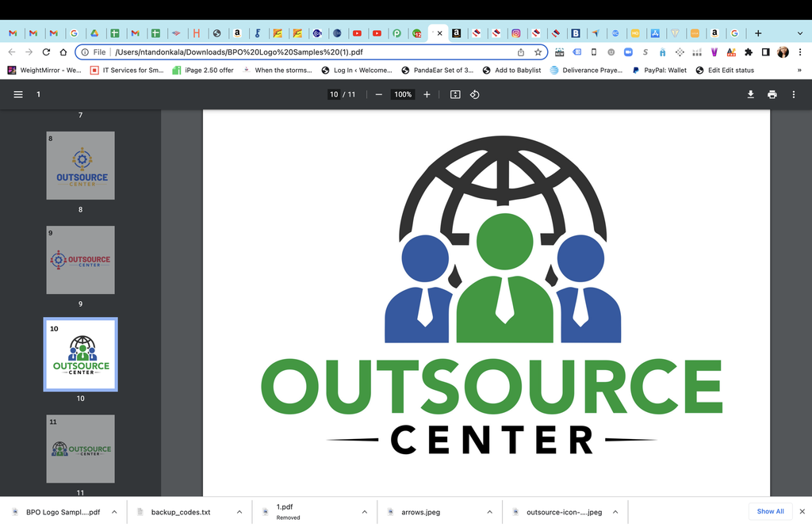812x527 pixels.
Task: Click the zoom in plus button
Action: (427, 94)
